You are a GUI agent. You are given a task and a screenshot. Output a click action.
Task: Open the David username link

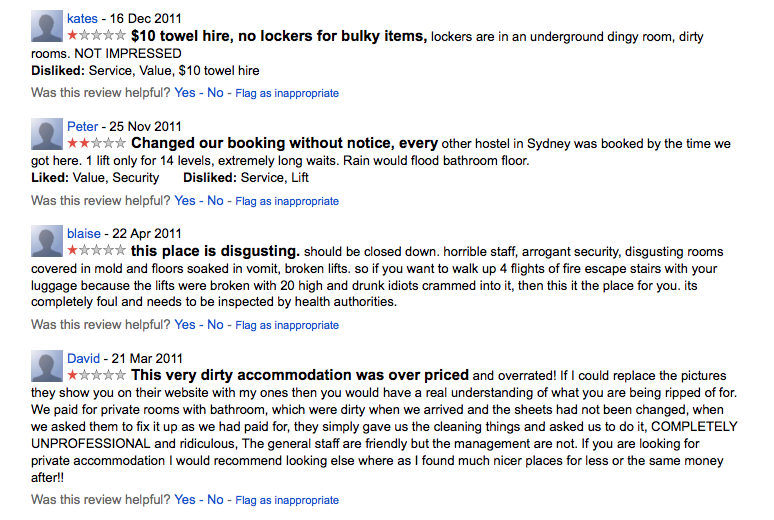[x=84, y=359]
